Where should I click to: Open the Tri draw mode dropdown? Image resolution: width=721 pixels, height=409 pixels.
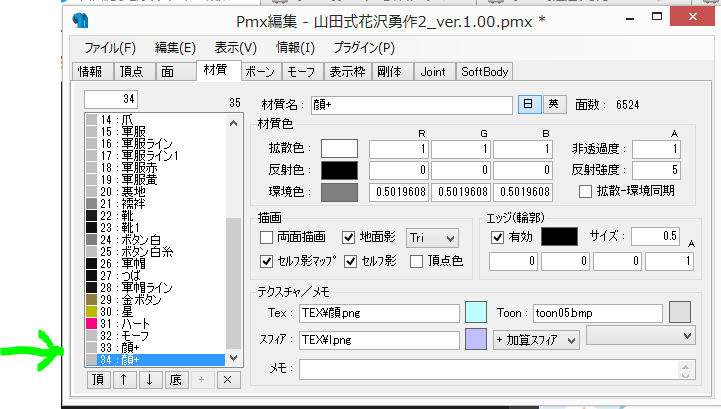(432, 238)
